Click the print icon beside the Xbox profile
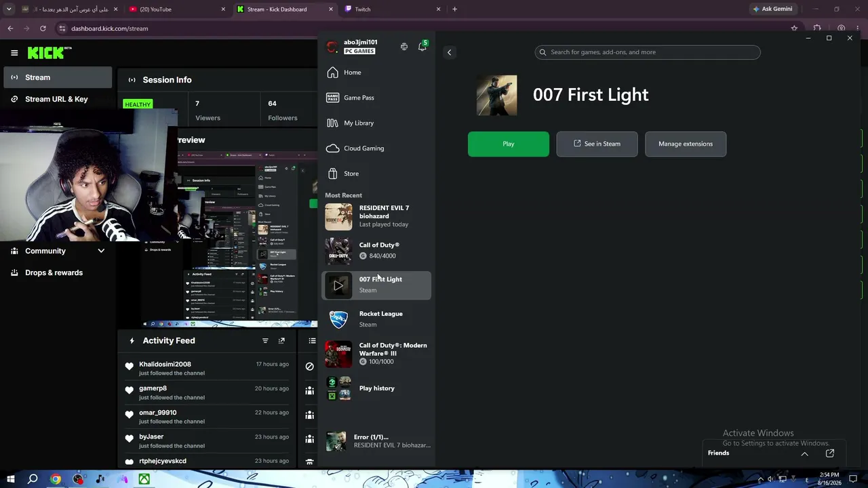 [x=404, y=47]
